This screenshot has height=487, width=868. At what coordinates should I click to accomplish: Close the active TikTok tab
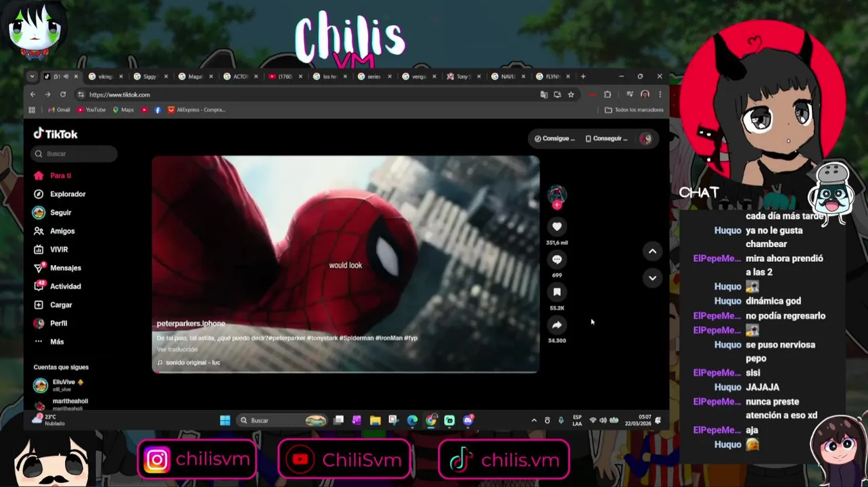coord(76,76)
